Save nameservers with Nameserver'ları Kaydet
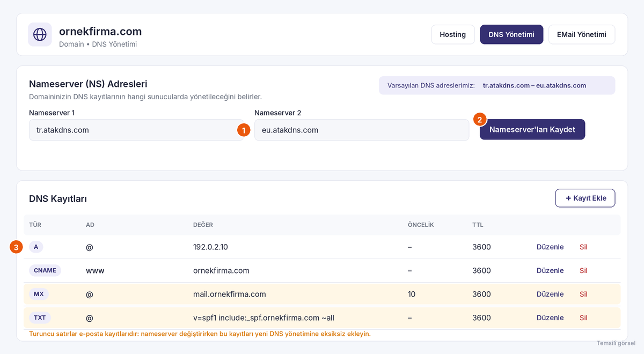This screenshot has width=644, height=354. point(532,130)
